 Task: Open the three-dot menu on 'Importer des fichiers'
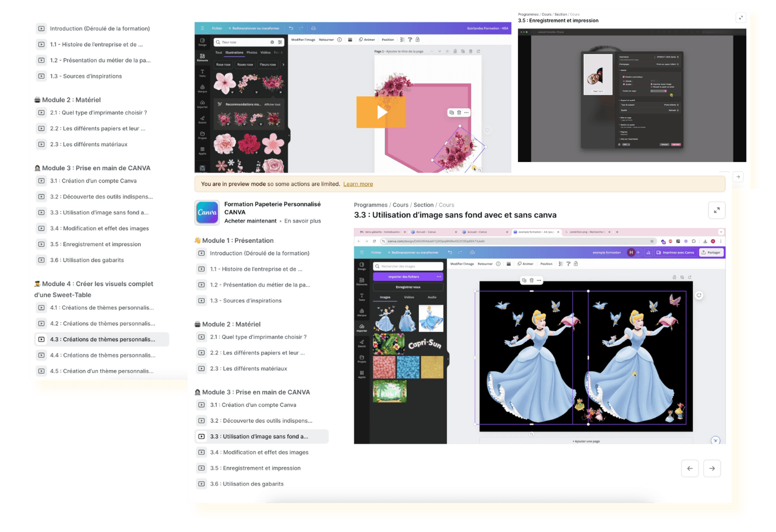(x=439, y=276)
